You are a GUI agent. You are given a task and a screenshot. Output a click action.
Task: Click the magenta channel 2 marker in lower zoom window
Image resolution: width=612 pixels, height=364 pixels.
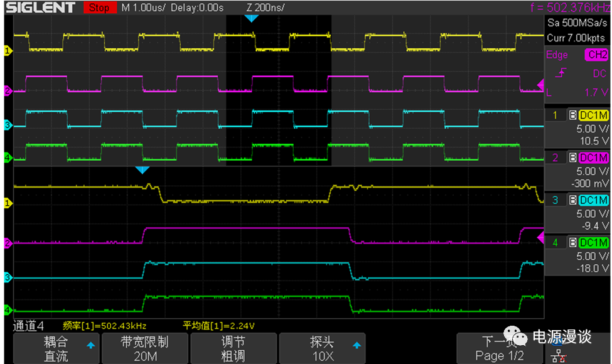(x=8, y=242)
